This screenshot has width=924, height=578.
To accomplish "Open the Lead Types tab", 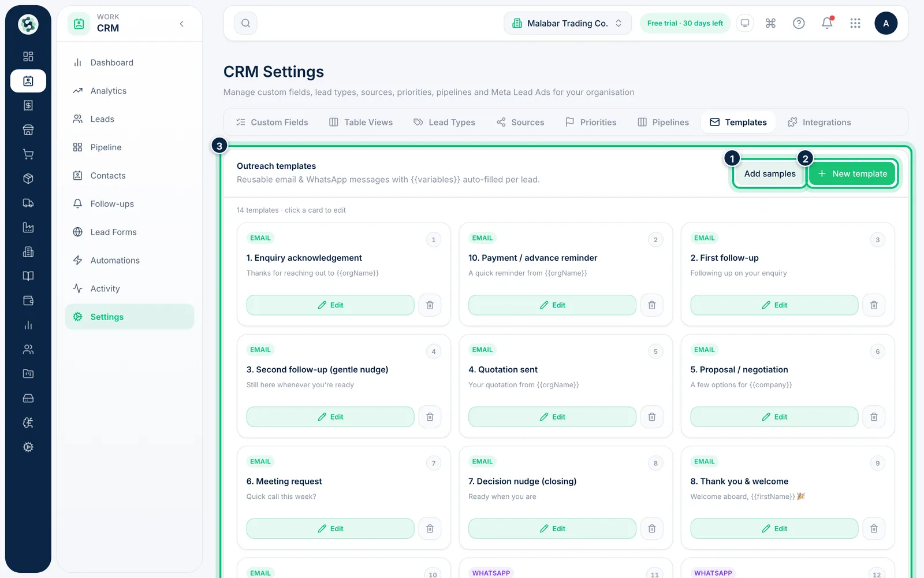I will click(x=444, y=123).
